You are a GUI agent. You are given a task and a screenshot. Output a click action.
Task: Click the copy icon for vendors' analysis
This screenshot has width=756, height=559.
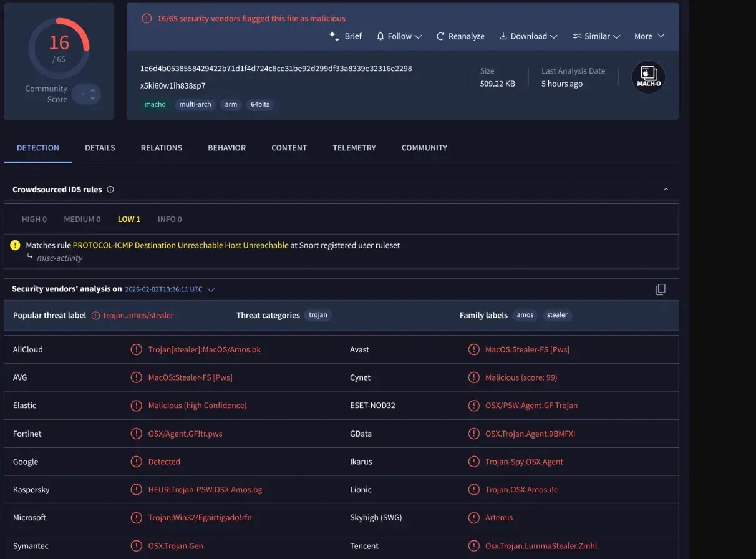click(x=661, y=289)
